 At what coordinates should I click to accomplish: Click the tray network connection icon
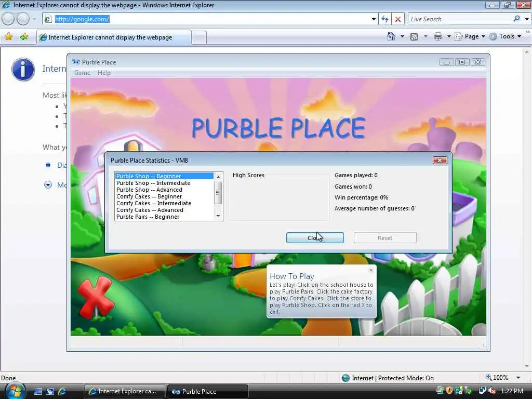pos(482,391)
